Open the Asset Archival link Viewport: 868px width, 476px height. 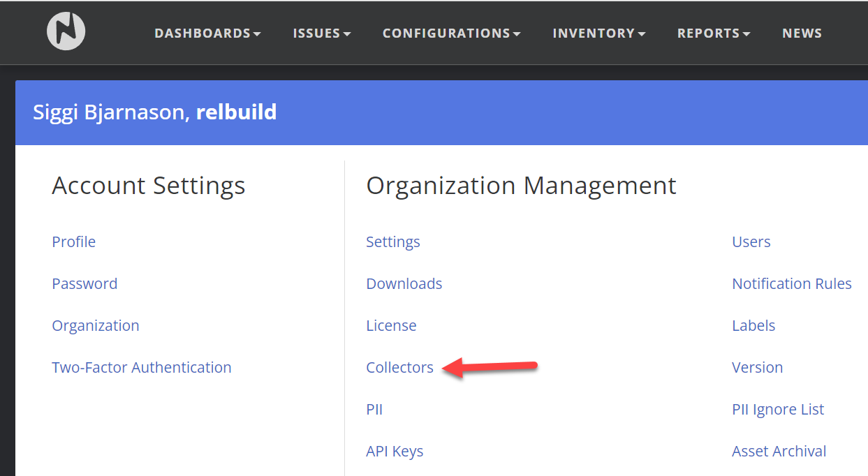(779, 452)
